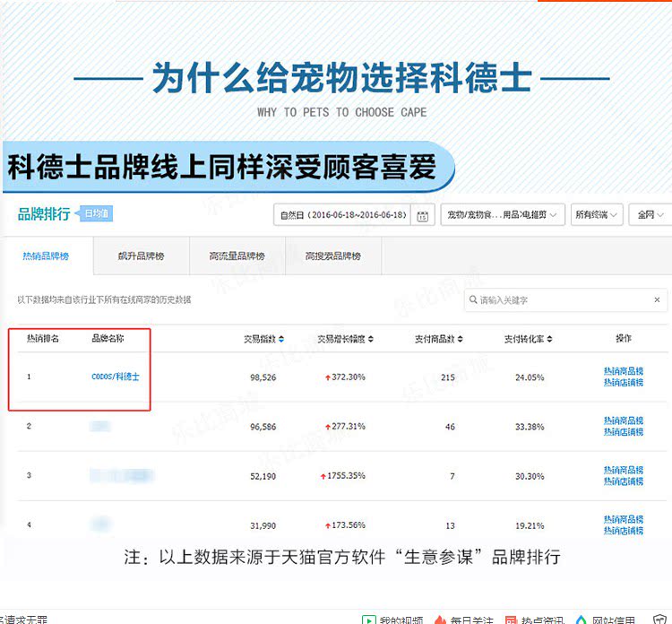Open 热销商品榜 for rank 2 row

(x=624, y=420)
